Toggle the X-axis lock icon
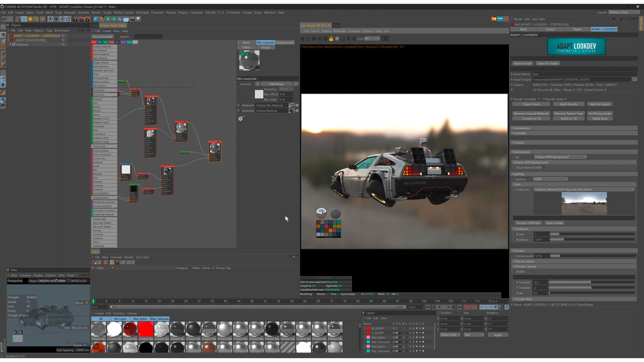Image resolution: width=644 pixels, height=362 pixels. (x=50, y=19)
